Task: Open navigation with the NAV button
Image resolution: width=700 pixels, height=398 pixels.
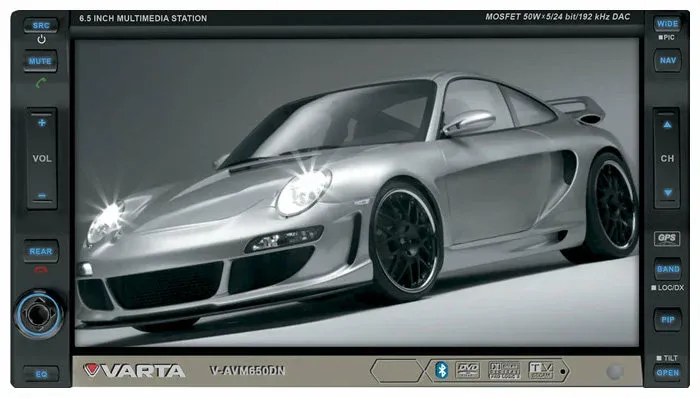Action: [668, 61]
